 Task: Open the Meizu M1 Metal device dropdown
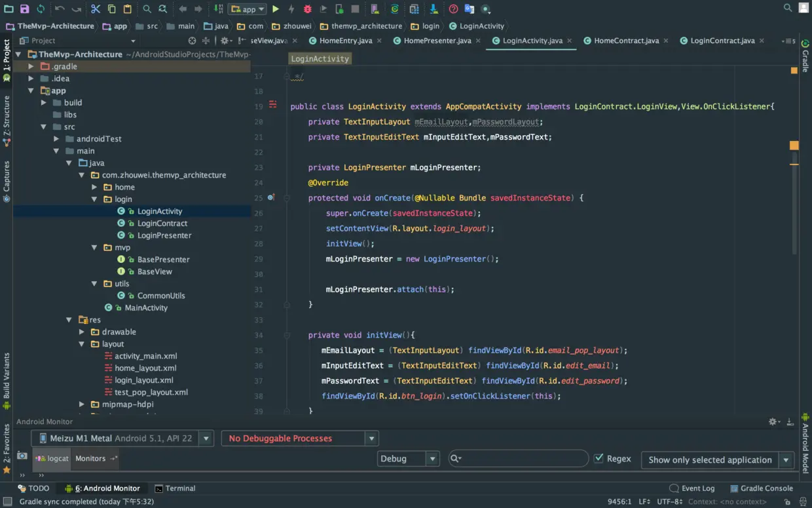(122, 439)
